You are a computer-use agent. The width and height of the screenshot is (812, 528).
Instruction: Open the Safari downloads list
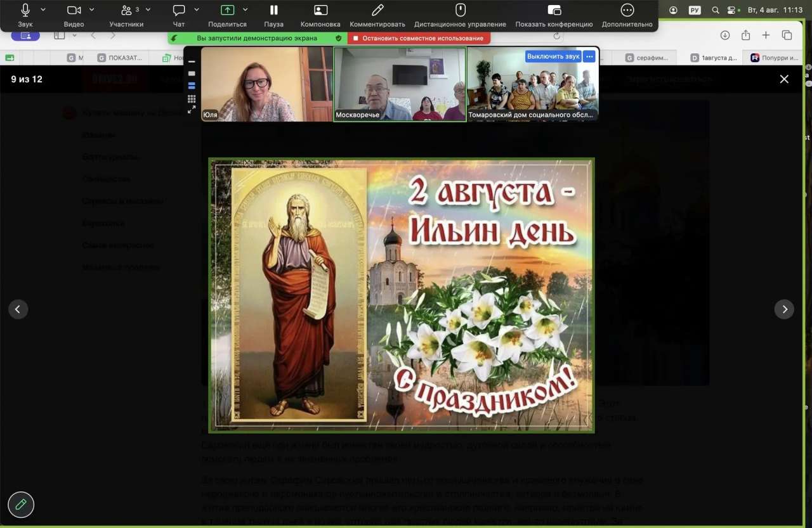(x=725, y=35)
